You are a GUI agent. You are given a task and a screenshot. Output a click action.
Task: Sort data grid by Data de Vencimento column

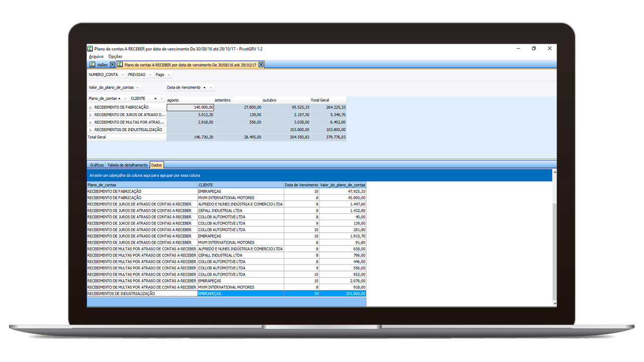tap(301, 185)
